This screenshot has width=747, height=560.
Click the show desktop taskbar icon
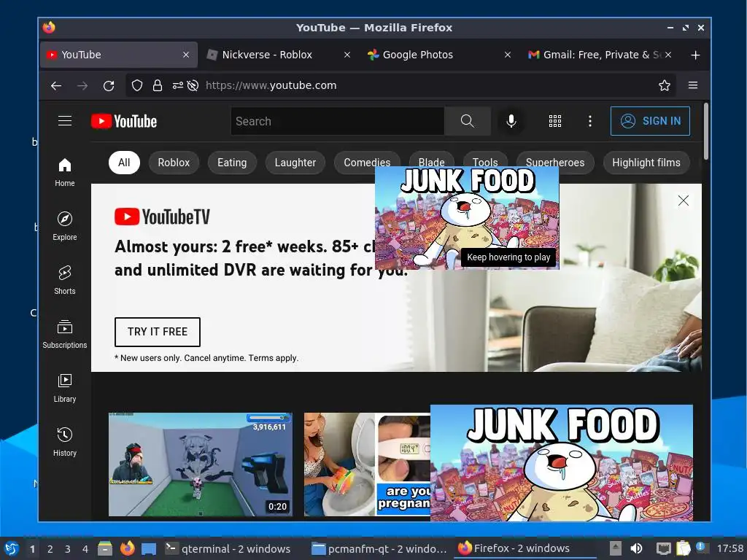[149, 548]
